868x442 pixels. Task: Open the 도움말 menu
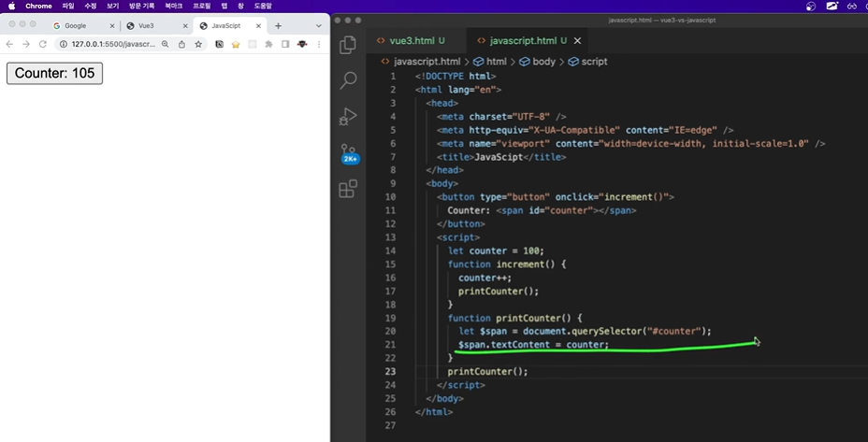pos(263,7)
